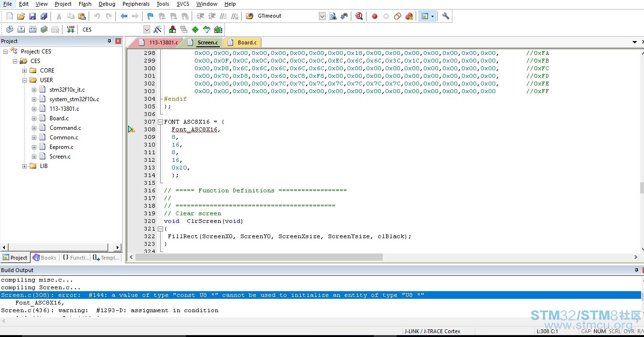Paste from clipboard using the Paste icon
Screen dimensions: 644x337
82,16
